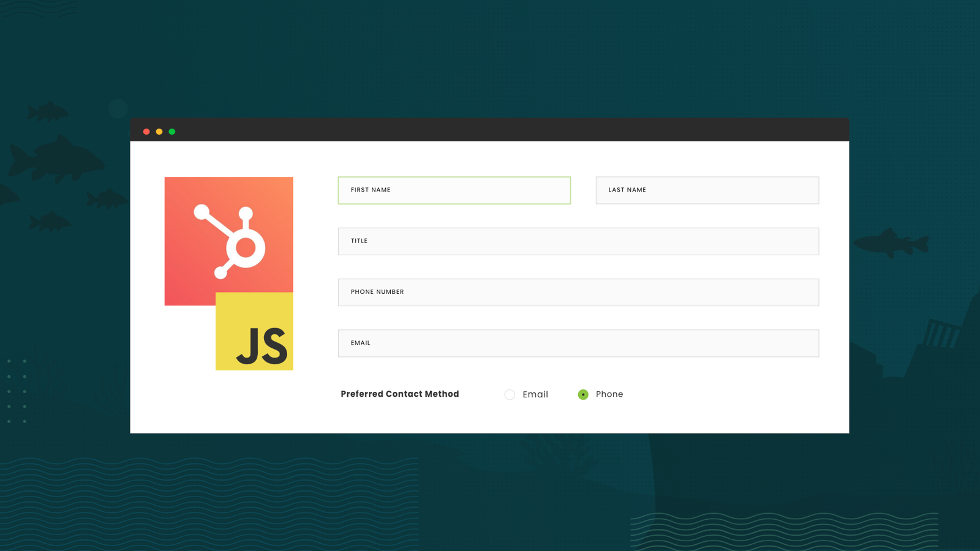Click the Email option text label

[535, 394]
